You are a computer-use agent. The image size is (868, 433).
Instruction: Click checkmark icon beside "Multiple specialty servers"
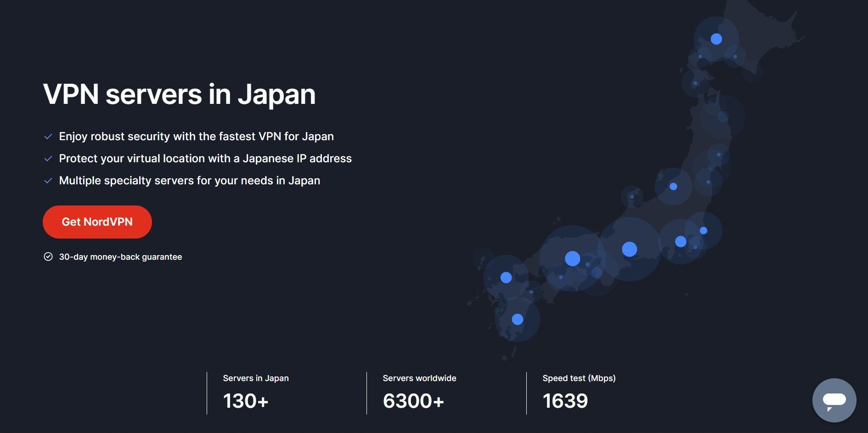click(48, 181)
